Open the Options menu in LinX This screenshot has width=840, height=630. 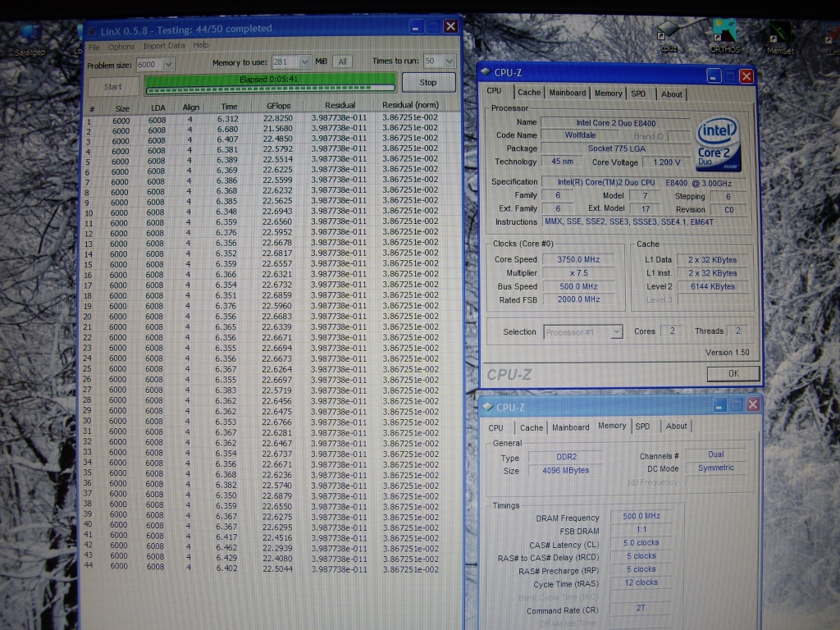coord(121,47)
